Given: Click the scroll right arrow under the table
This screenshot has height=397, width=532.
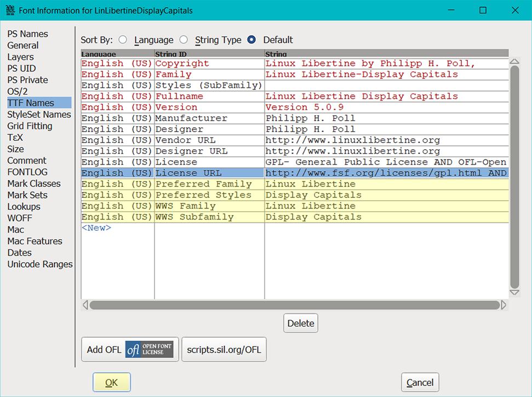Looking at the screenshot, I should pyautogui.click(x=504, y=305).
